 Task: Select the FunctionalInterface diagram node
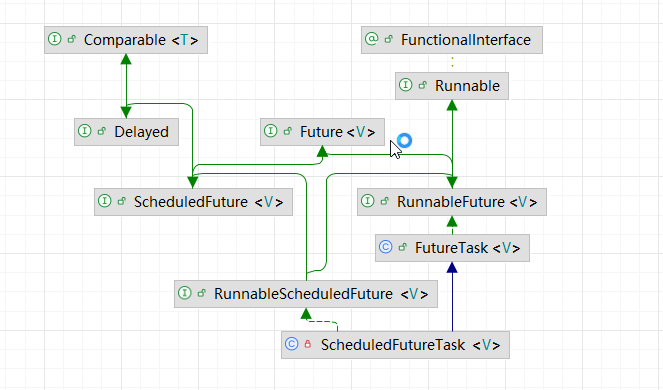pos(452,40)
